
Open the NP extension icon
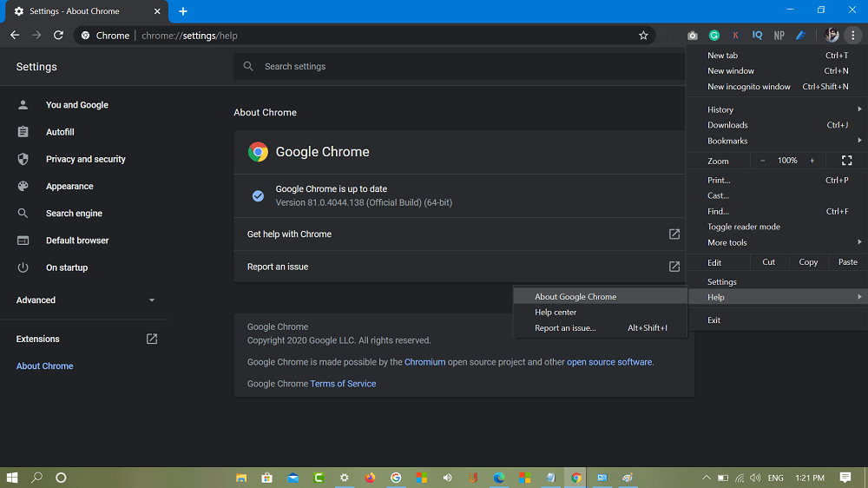point(779,36)
